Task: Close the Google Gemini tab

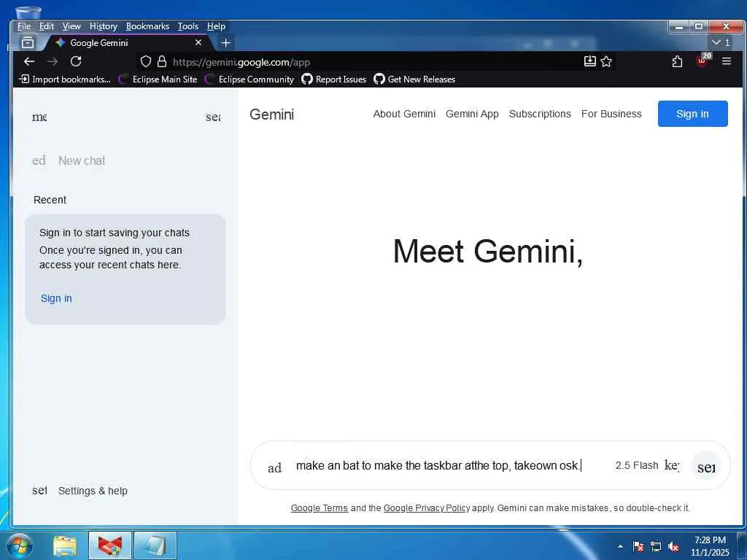Action: coord(198,43)
